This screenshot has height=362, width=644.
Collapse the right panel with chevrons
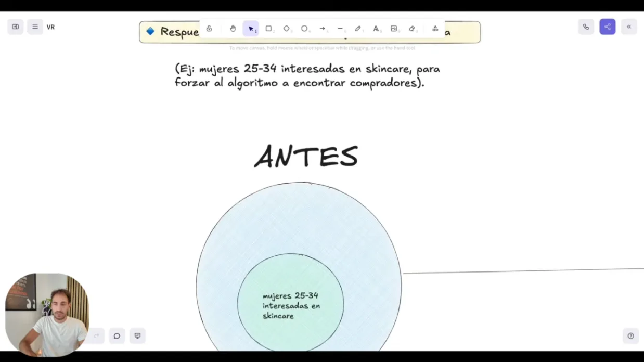pos(629,27)
